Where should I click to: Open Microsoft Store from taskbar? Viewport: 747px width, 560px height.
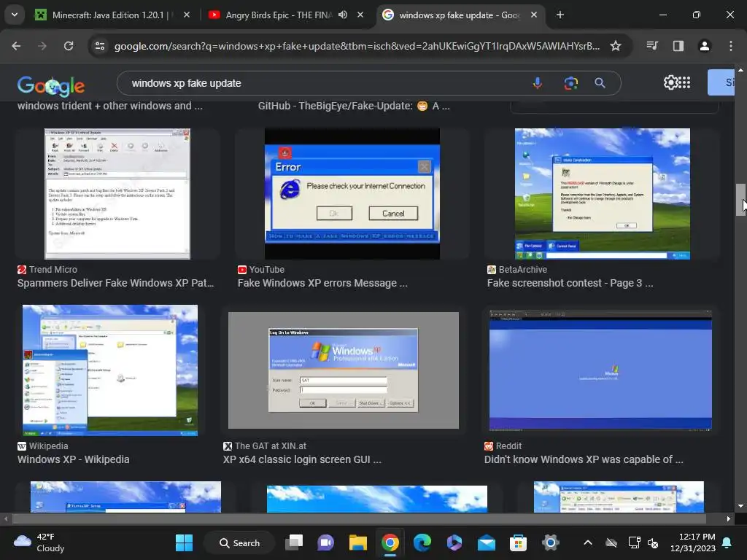tap(519, 542)
